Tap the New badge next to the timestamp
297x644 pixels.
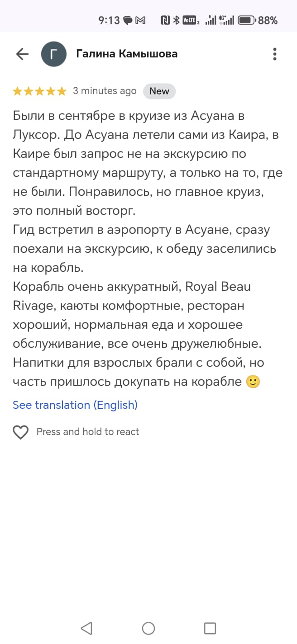[159, 91]
